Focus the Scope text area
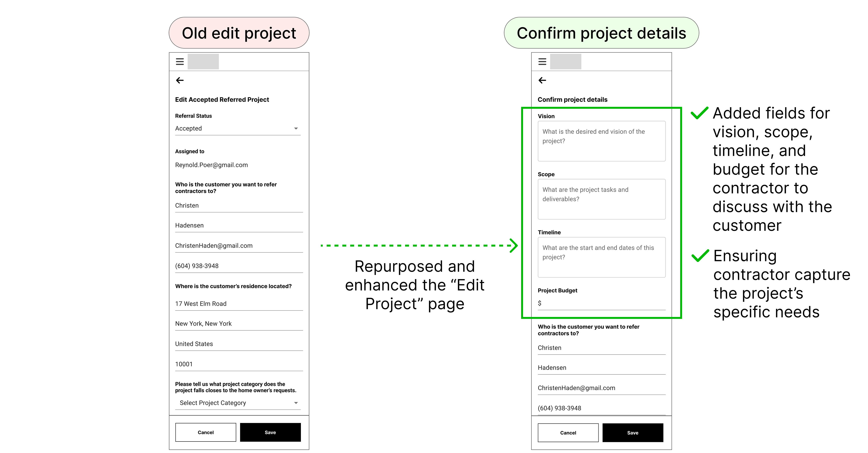868x453 pixels. click(x=601, y=199)
